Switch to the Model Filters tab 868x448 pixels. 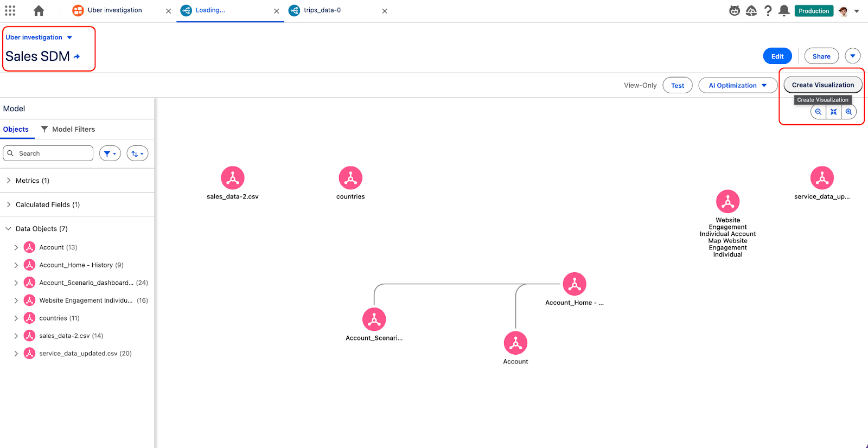coord(68,129)
